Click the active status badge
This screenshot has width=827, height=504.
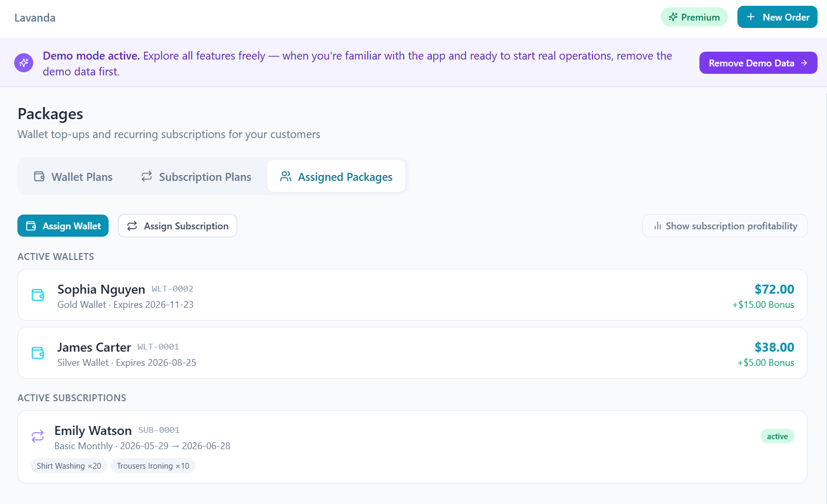click(777, 436)
